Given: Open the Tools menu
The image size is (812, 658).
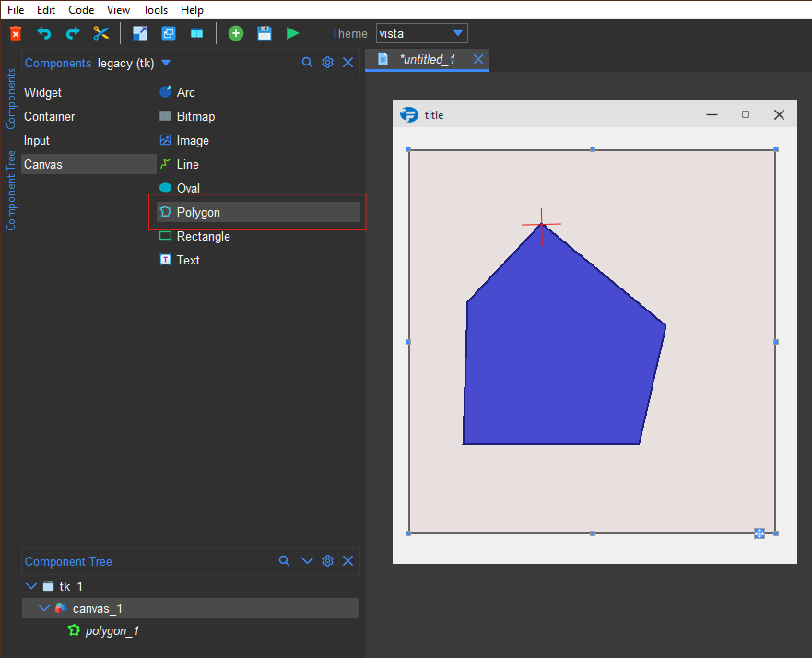Looking at the screenshot, I should click(x=156, y=10).
